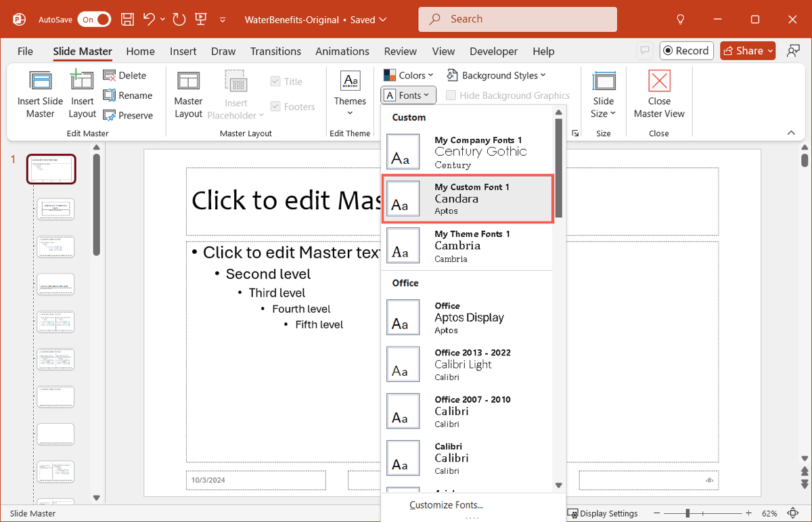812x522 pixels.
Task: Open Insert Slide Master
Action: tap(40, 95)
